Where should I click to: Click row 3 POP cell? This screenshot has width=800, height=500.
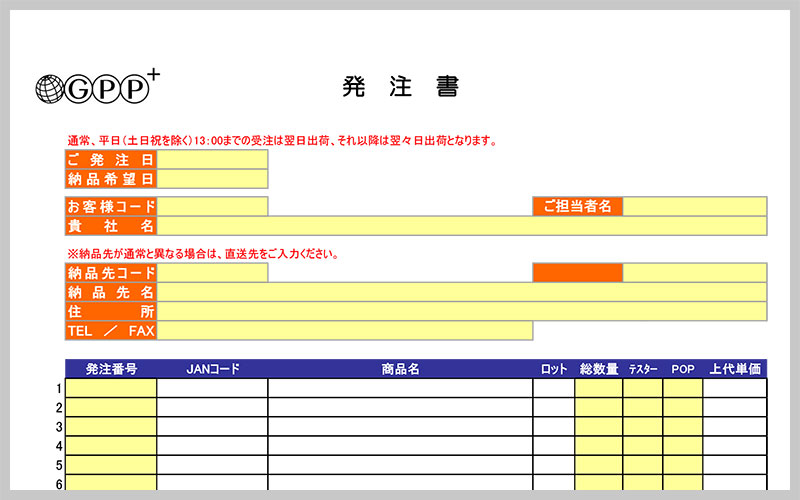683,427
